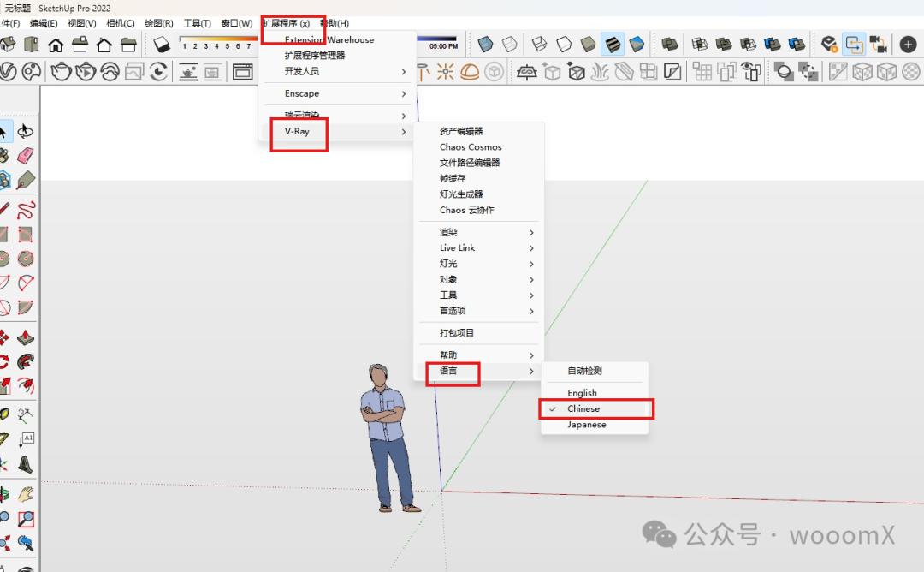
Task: Click V-Ray render teapot icon
Action: pyautogui.click(x=62, y=72)
